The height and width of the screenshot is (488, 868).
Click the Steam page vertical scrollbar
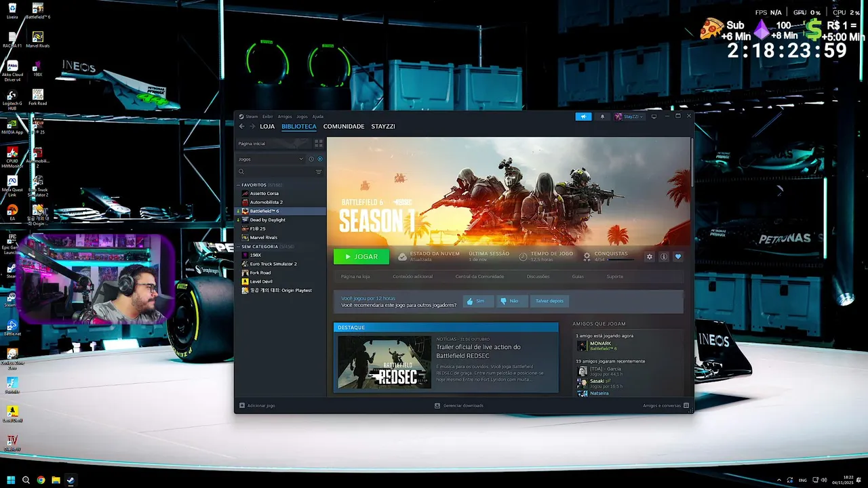692,163
